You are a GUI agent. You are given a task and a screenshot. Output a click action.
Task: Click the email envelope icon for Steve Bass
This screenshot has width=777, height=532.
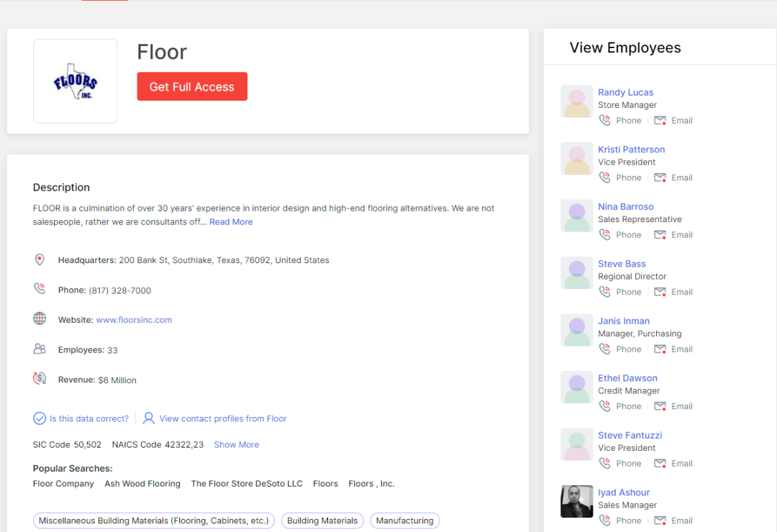click(660, 292)
